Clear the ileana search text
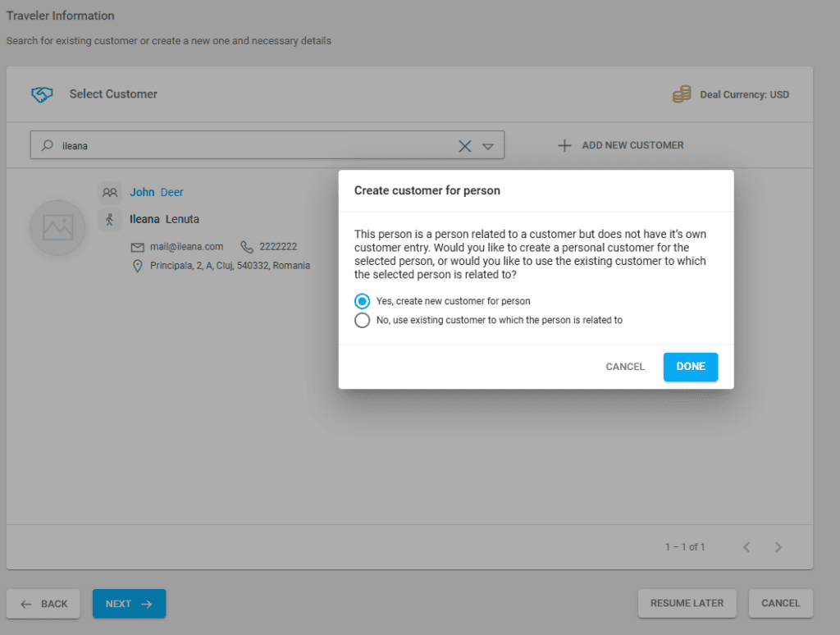Screen dimensions: 840x635 tap(464, 146)
